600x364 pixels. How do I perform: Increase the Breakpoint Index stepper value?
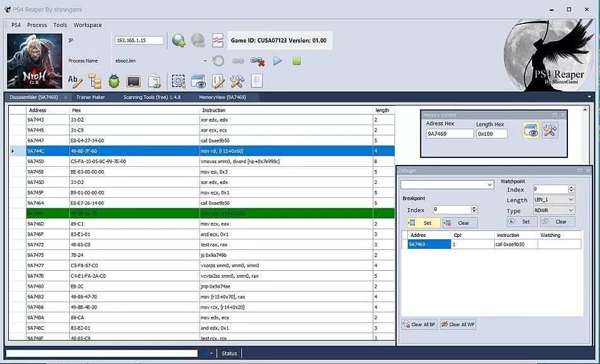click(474, 208)
